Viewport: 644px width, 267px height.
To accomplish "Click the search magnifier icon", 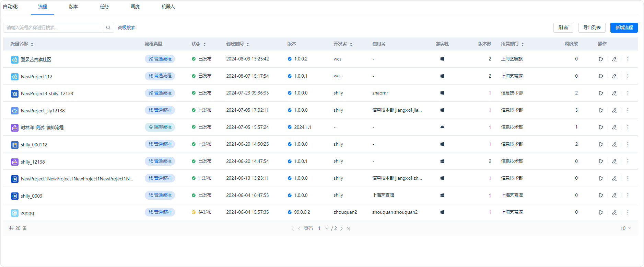I will tap(108, 27).
